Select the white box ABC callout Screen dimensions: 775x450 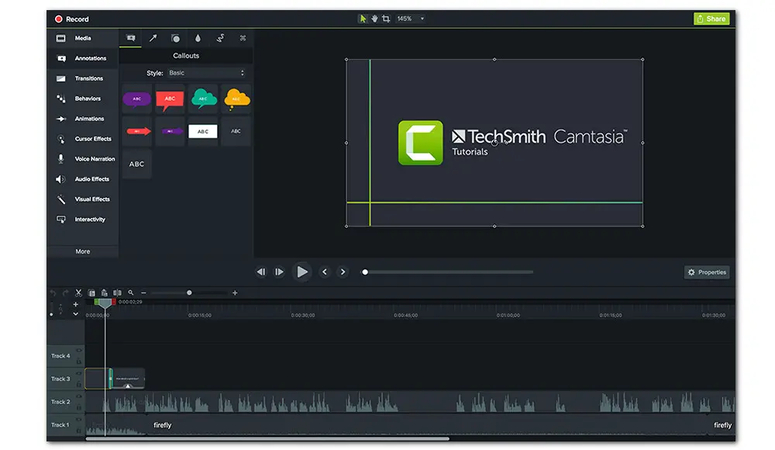tap(203, 131)
